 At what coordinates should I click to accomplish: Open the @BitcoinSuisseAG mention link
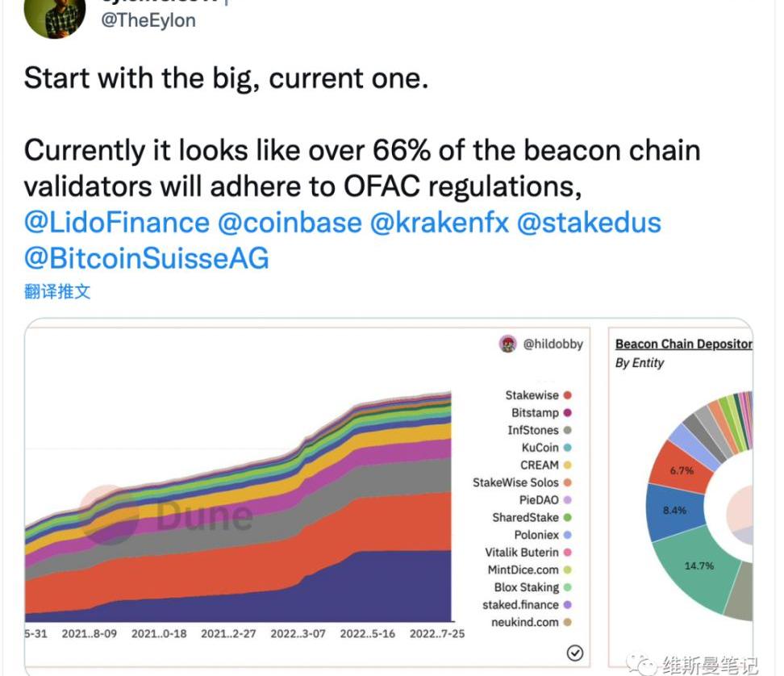146,258
